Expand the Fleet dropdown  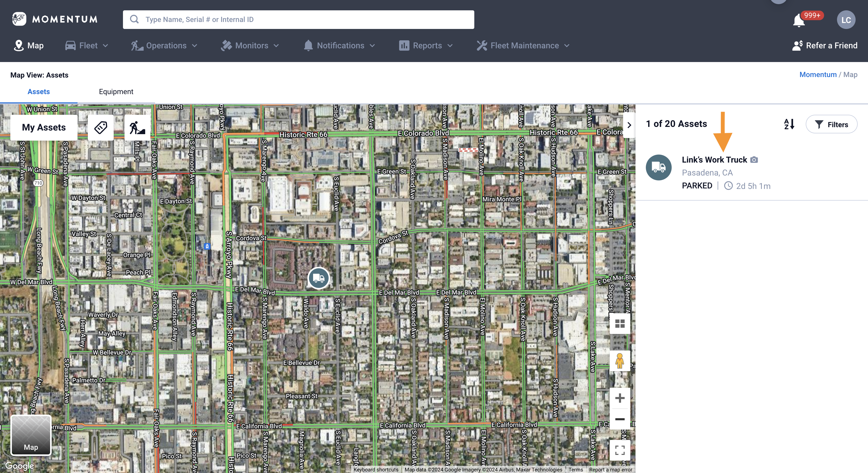coord(87,45)
